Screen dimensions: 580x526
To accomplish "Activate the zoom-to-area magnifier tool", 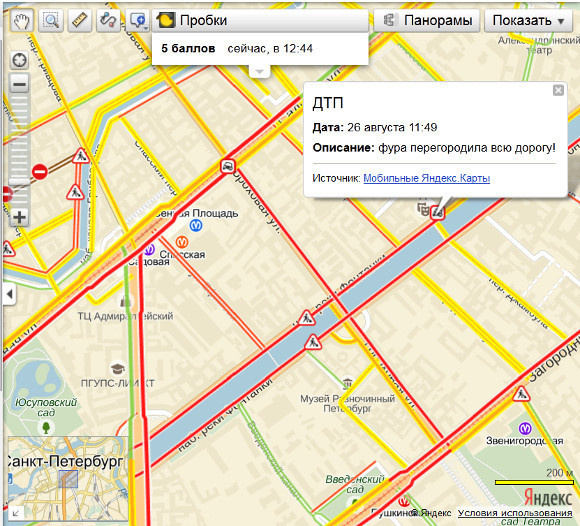I will pos(51,21).
